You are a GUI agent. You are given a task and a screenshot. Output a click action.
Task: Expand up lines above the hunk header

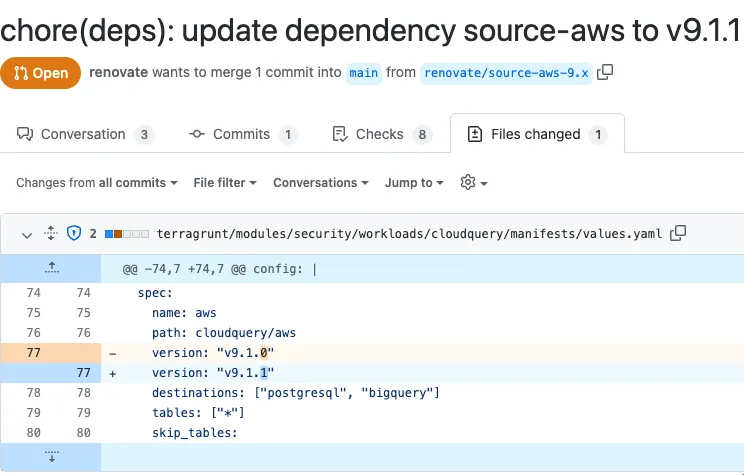(x=51, y=269)
